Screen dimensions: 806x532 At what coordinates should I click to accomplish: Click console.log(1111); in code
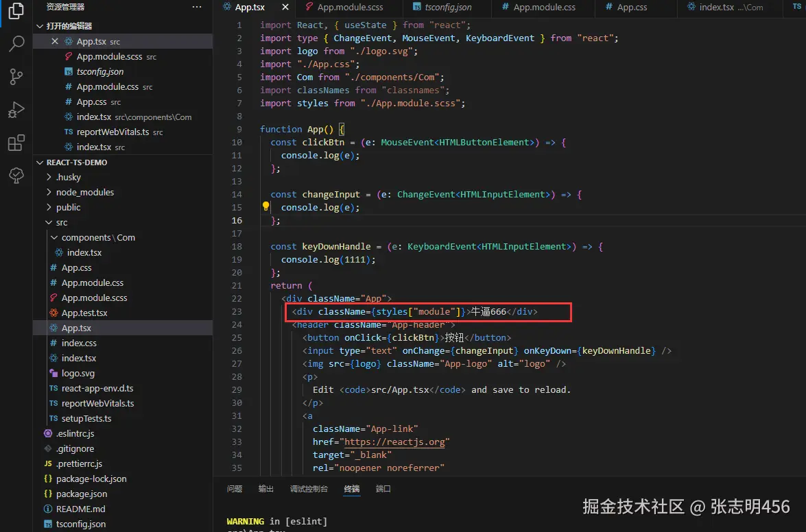(328, 259)
